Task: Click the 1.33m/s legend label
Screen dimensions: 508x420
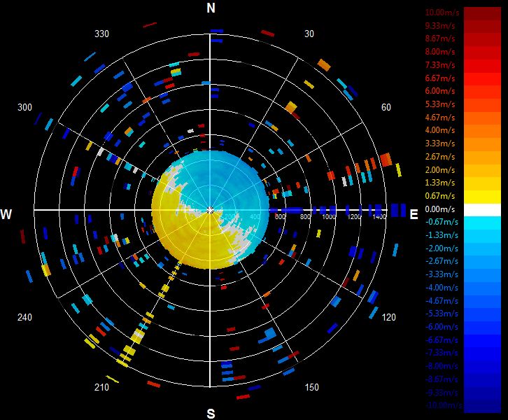Action: click(x=440, y=183)
